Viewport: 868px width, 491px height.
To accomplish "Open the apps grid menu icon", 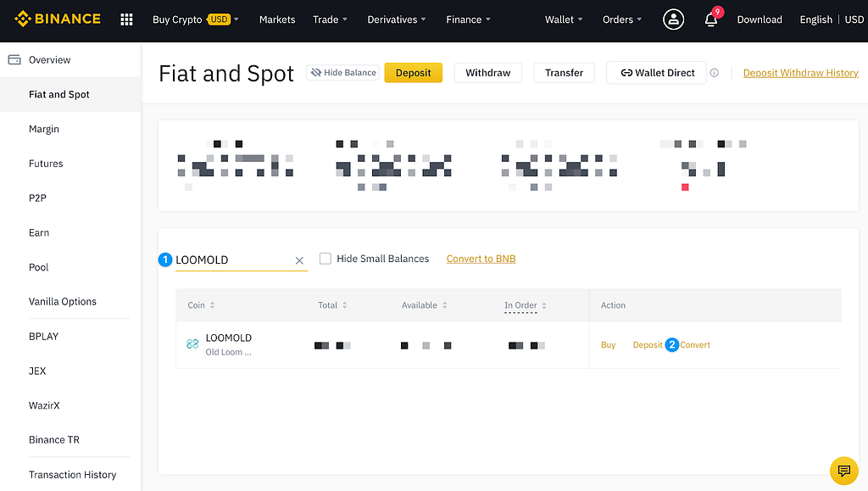I will (x=126, y=20).
